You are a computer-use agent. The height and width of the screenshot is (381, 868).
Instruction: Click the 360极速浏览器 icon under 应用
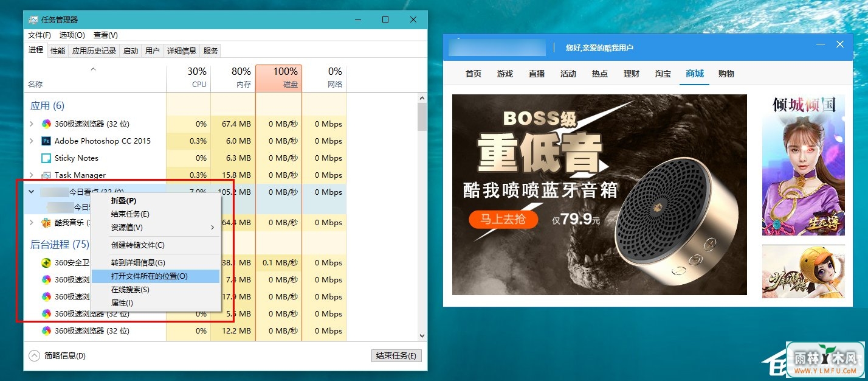[x=46, y=124]
